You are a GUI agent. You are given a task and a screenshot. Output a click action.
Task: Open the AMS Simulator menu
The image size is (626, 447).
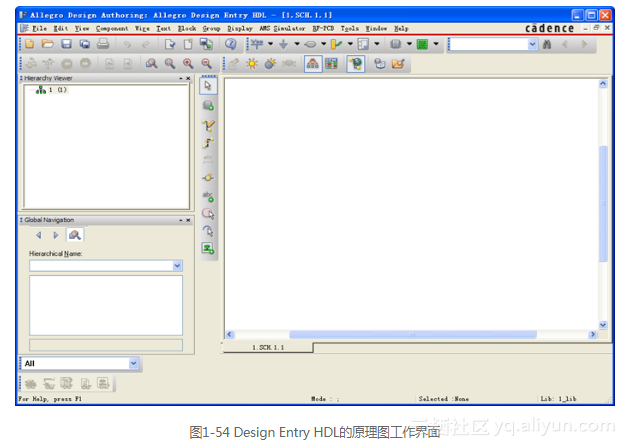(x=282, y=28)
